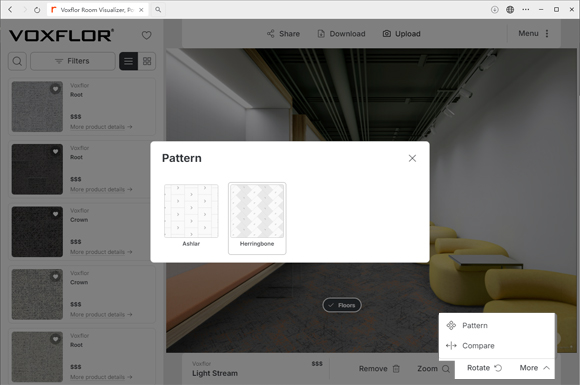The width and height of the screenshot is (580, 385).
Task: Click the Light Stream product name
Action: pyautogui.click(x=215, y=373)
